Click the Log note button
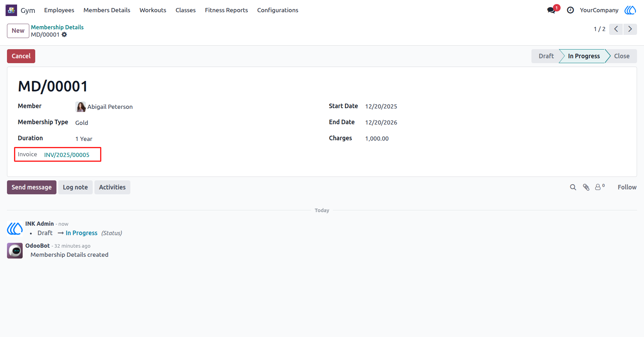The image size is (644, 337). pyautogui.click(x=75, y=187)
